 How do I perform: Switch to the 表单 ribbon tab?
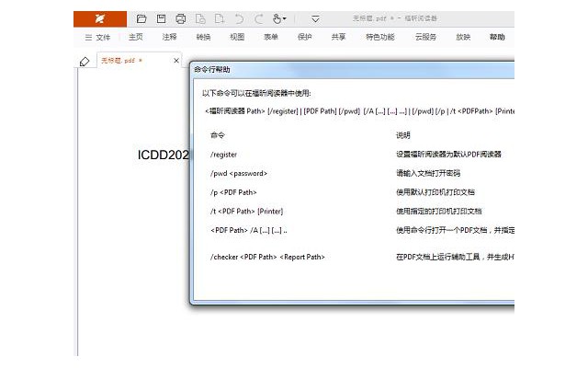(271, 37)
